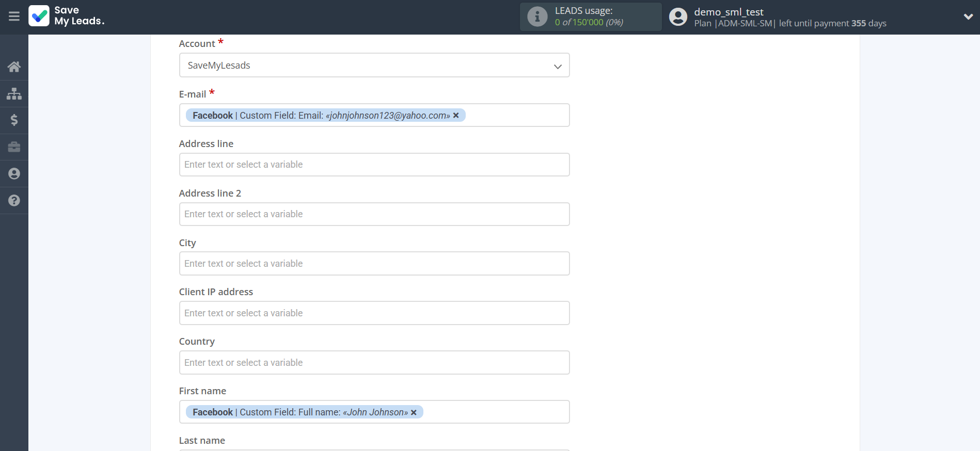Screen dimensions: 980x451
Task: Open the connections sitemap icon
Action: [14, 93]
